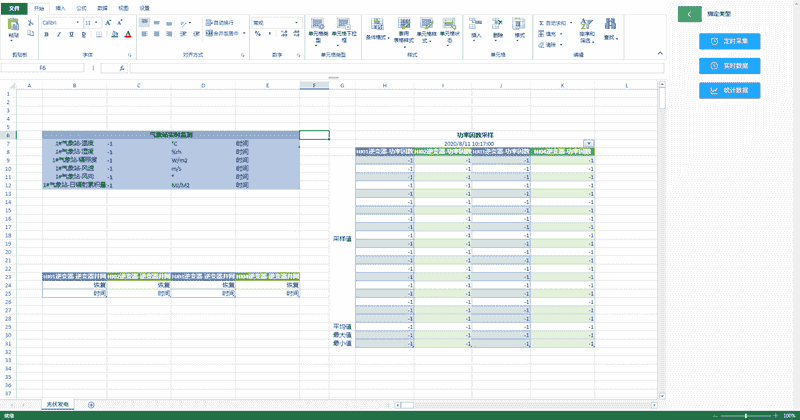Click the percent style icon
Image resolution: width=800 pixels, height=420 pixels.
coord(258,34)
